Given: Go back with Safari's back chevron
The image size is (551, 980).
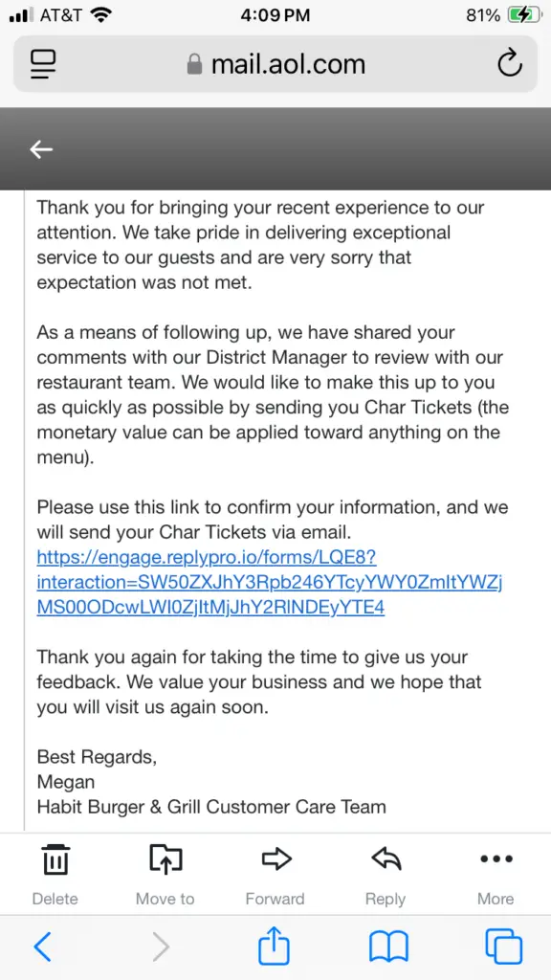Looking at the screenshot, I should [x=42, y=947].
